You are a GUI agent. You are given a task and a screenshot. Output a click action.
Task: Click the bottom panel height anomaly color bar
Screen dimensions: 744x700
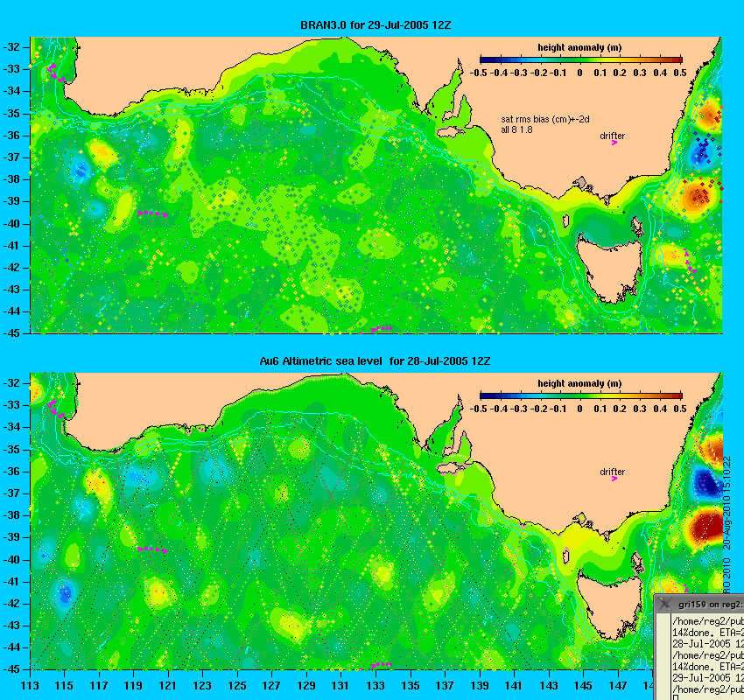[581, 395]
